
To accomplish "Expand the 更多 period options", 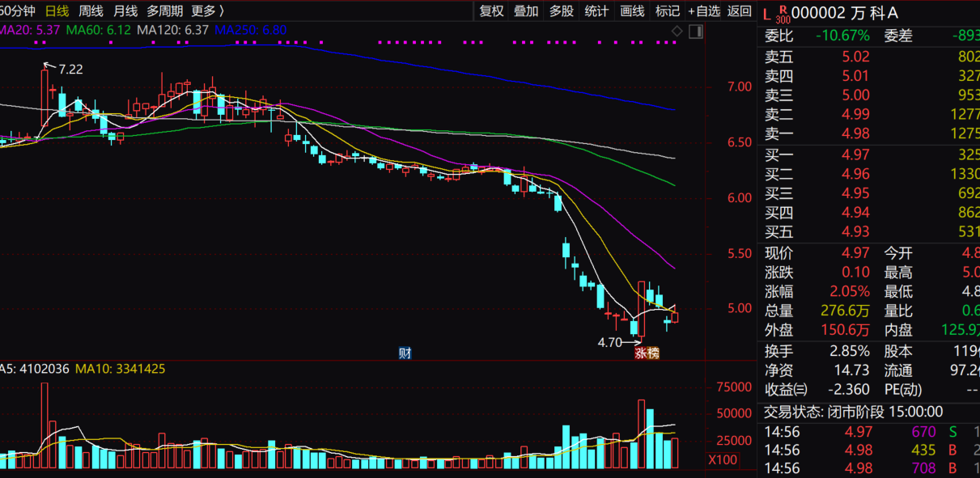I will [208, 11].
